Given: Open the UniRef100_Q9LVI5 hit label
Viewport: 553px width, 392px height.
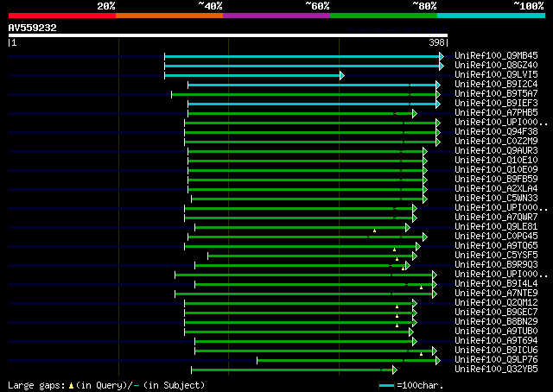Looking at the screenshot, I should point(496,75).
